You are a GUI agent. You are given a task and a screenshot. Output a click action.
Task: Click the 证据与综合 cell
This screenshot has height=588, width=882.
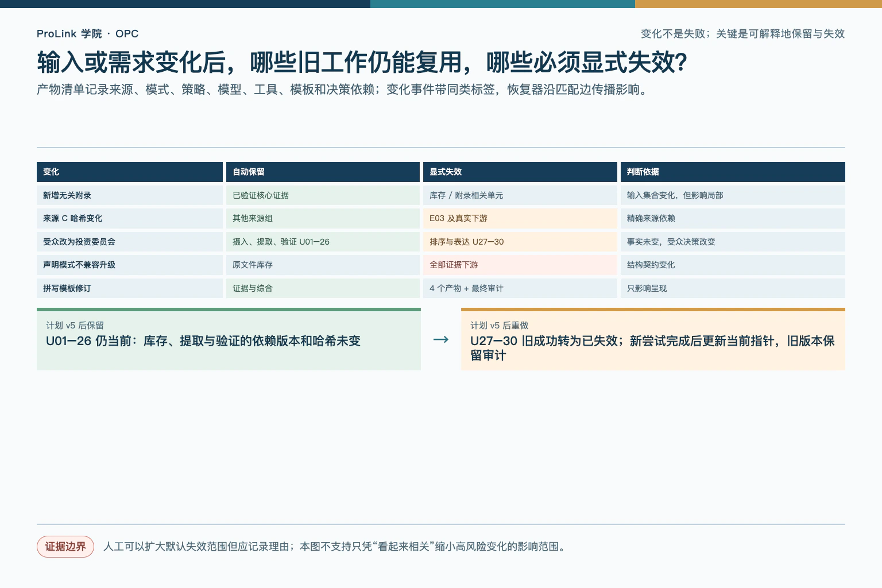[323, 288]
